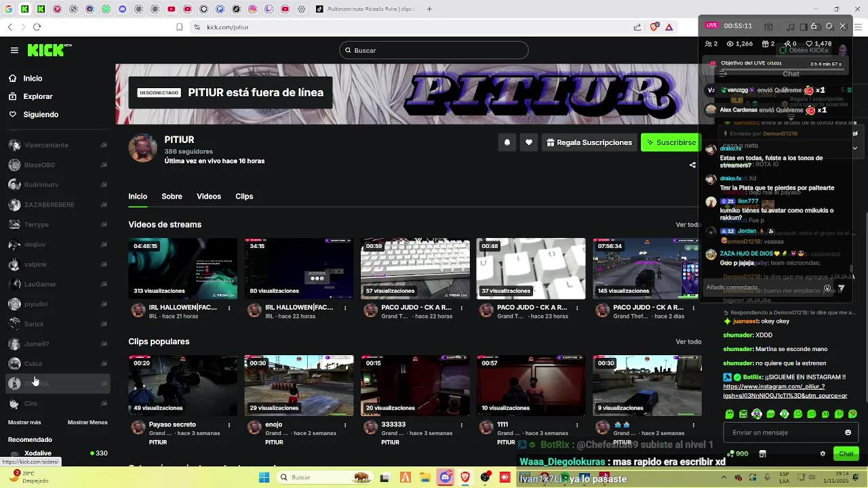Viewport: 868px width, 488px height.
Task: Open Vipercantante channel in sidebar
Action: [x=58, y=145]
